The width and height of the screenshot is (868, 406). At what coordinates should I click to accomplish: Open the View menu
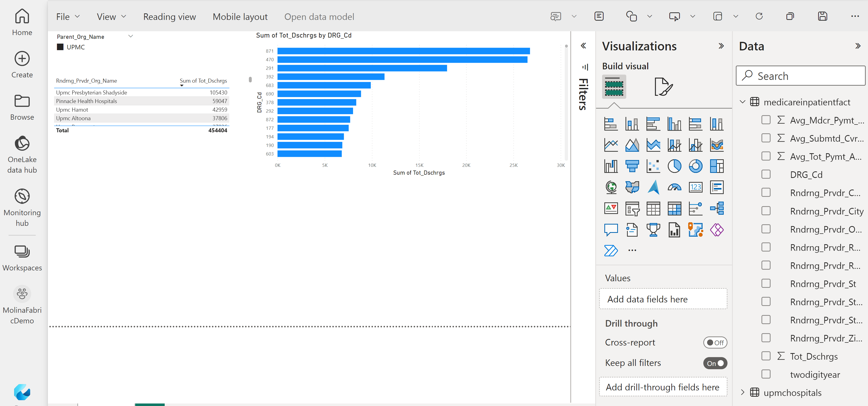click(x=111, y=17)
